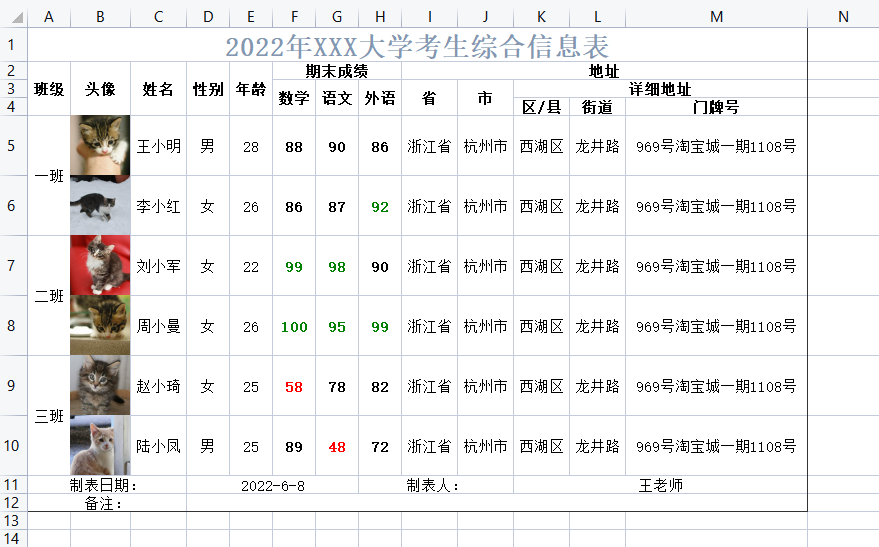The width and height of the screenshot is (879, 547).
Task: Click 周小曼's math score 100
Action: pyautogui.click(x=294, y=326)
